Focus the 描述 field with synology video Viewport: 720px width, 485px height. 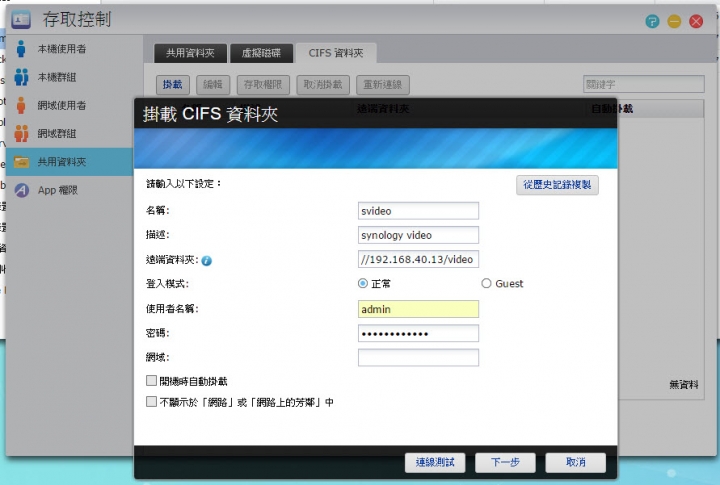pos(418,235)
